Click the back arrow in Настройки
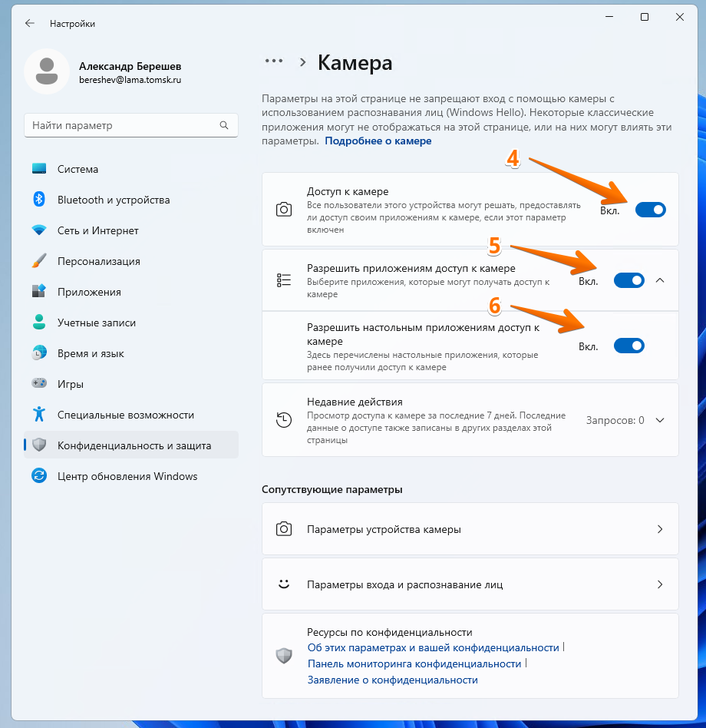Screen dimensions: 706x728 coord(29,23)
